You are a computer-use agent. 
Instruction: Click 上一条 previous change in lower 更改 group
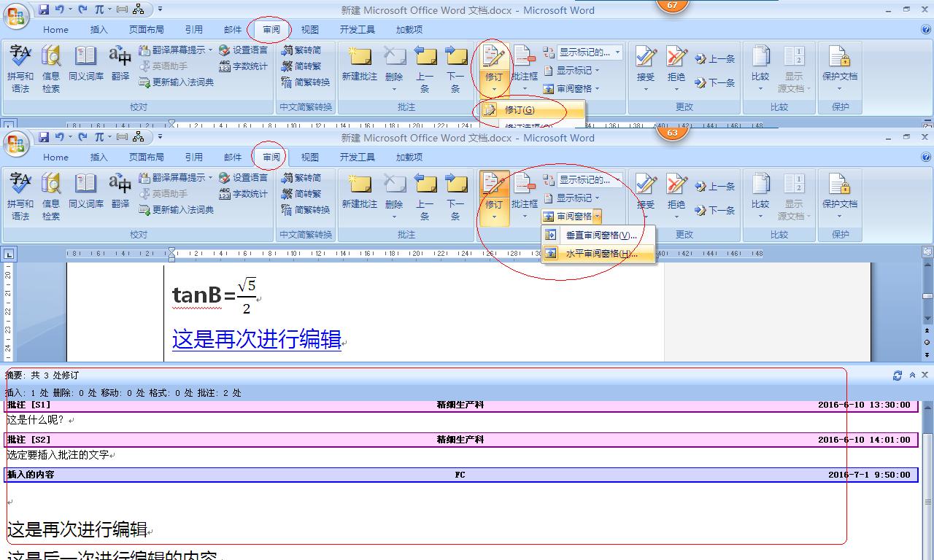coord(715,187)
